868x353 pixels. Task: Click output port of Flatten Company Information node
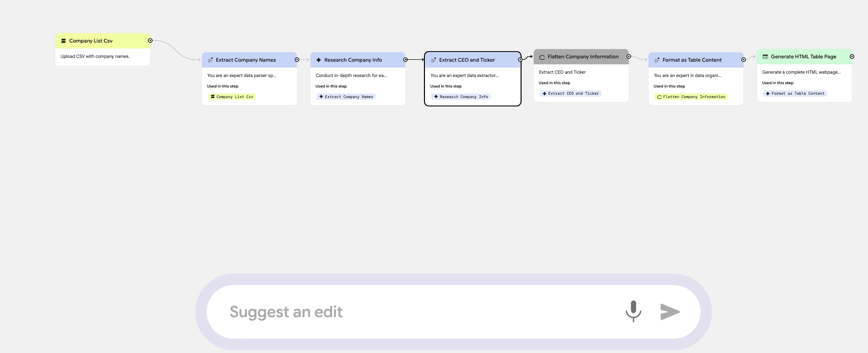(x=629, y=56)
